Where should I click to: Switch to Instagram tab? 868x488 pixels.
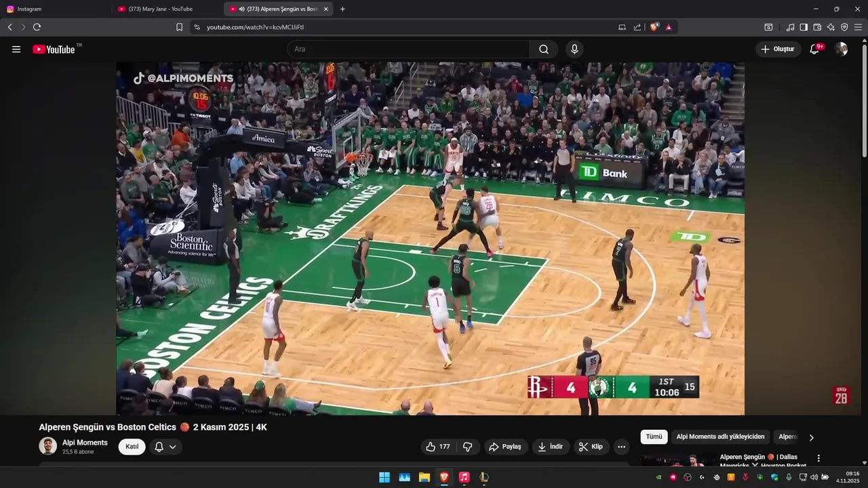56,9
